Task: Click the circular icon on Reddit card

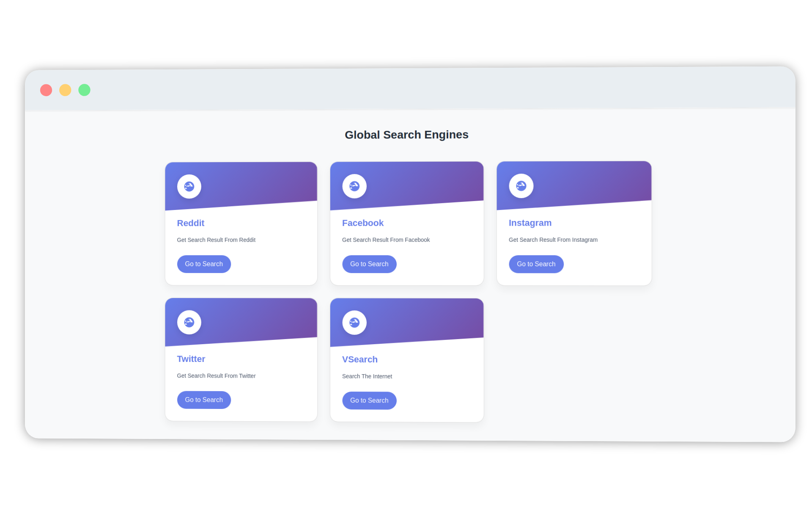Action: click(x=189, y=186)
